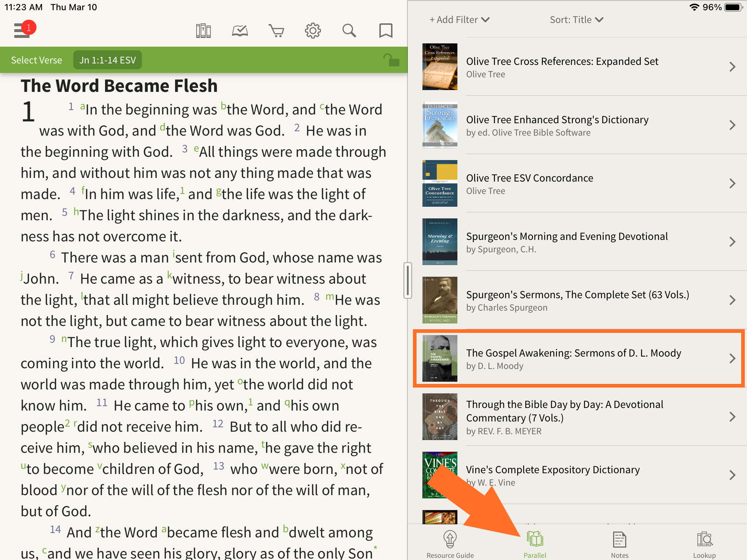Expand the Add Filter dropdown
The width and height of the screenshot is (747, 560).
459,20
